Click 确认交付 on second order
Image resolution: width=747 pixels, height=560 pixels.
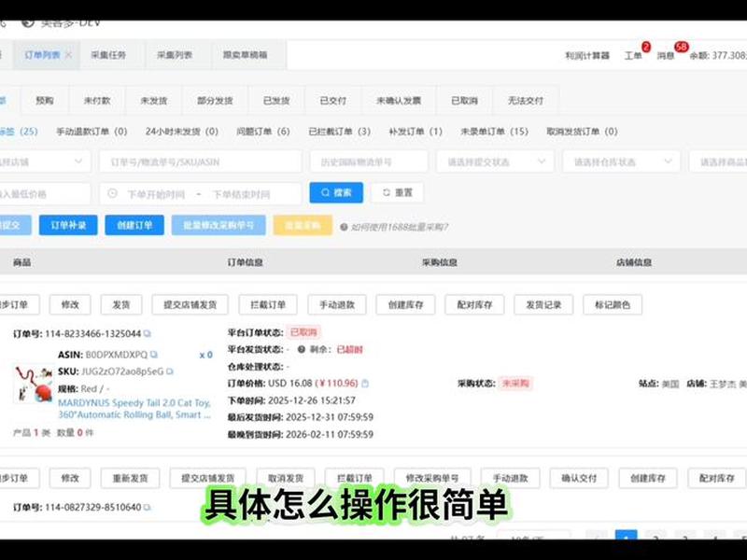(579, 478)
